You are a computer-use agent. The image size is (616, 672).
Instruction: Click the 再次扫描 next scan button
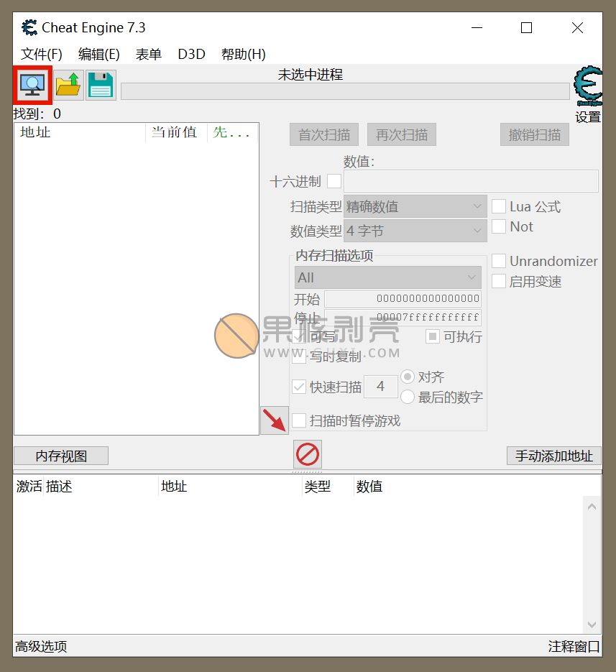[x=402, y=134]
